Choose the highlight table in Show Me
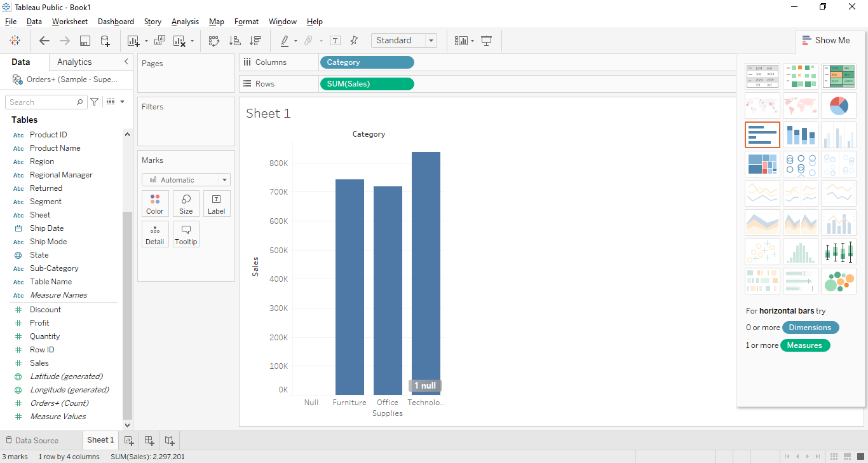 (839, 76)
